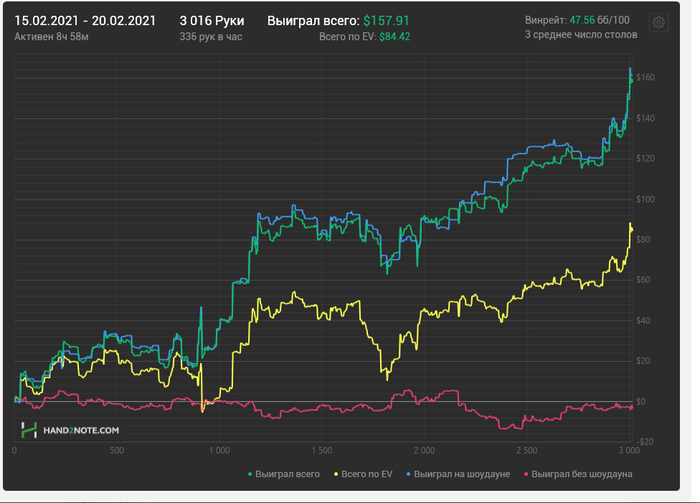Screen dimensions: 700x503
Task: Click the $160 y-axis label
Action: (646, 77)
